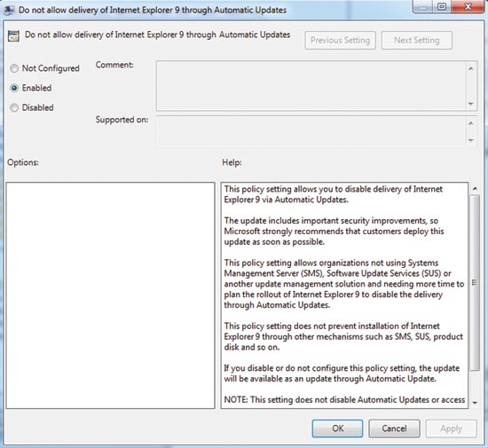Click inside the Comment text box
488x448 pixels.
311,85
